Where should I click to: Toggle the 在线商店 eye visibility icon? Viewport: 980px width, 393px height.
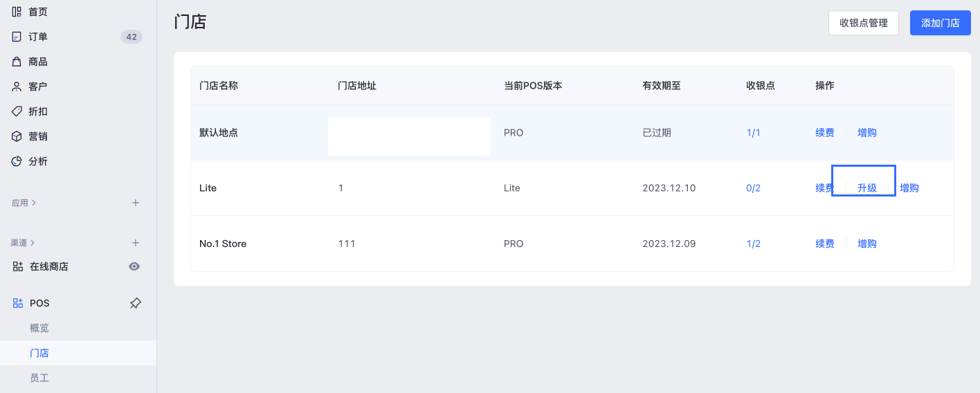tap(135, 266)
